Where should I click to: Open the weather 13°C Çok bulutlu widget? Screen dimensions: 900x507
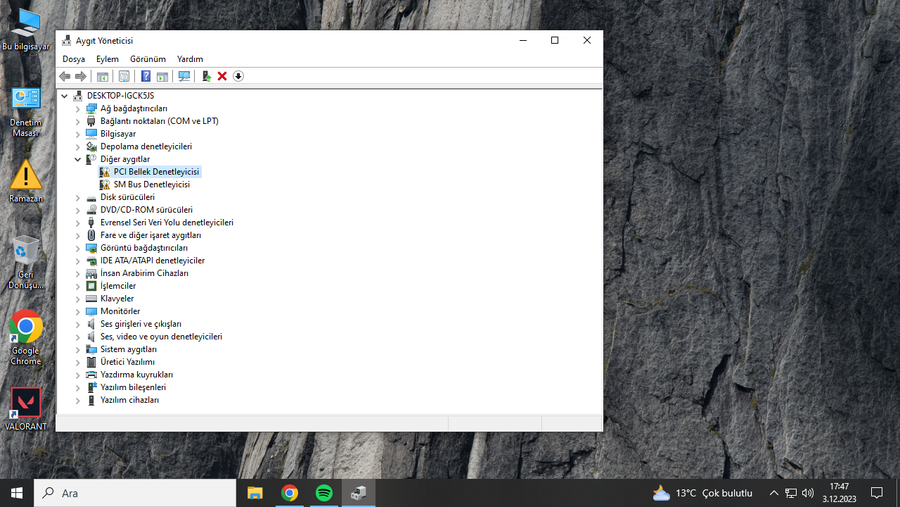coord(703,493)
